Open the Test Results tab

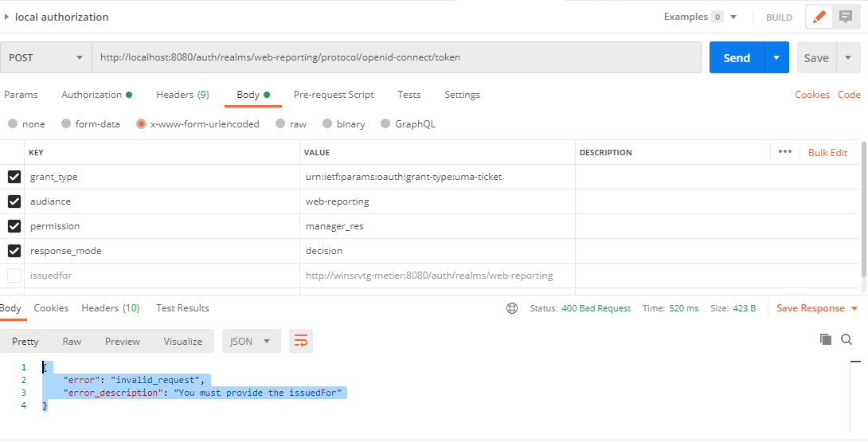(x=182, y=308)
